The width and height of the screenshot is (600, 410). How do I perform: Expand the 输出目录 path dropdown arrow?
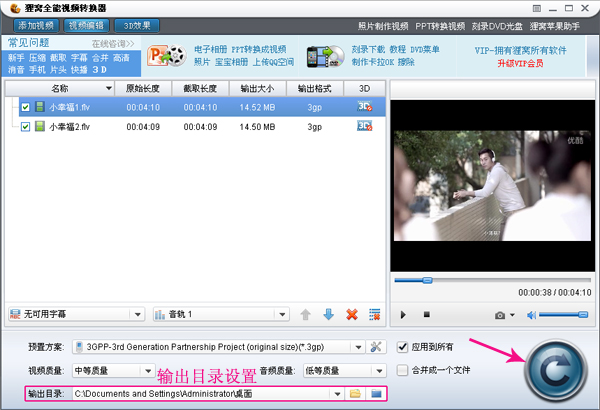(x=337, y=394)
